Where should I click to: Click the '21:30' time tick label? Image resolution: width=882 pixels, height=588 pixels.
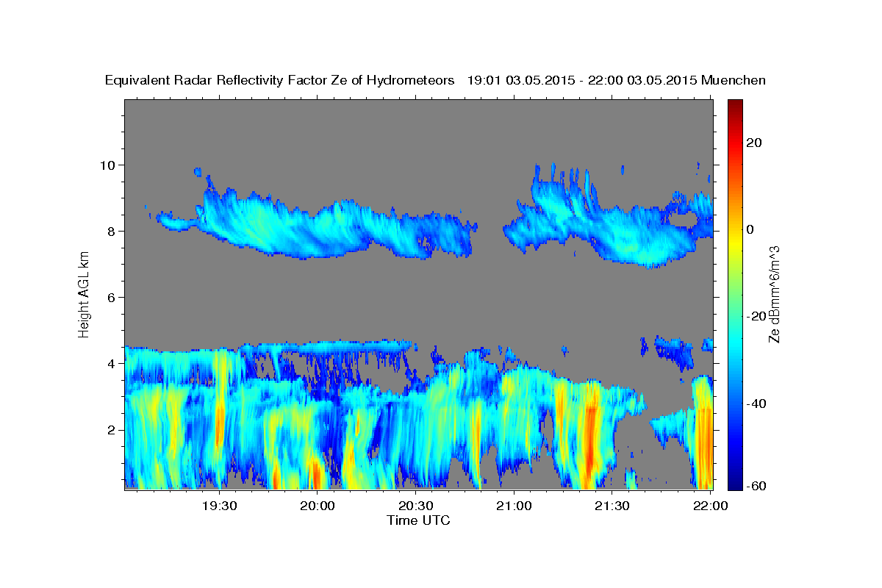tap(612, 506)
